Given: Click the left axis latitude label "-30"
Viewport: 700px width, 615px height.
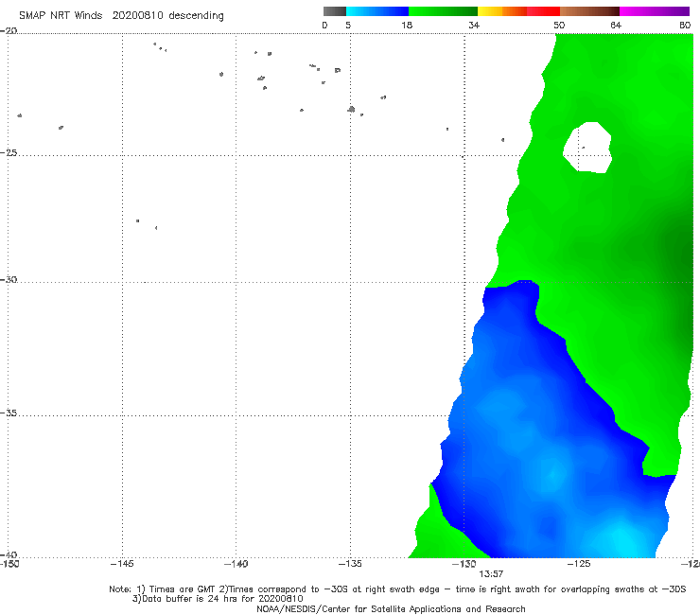Looking at the screenshot, I should 9,279.
